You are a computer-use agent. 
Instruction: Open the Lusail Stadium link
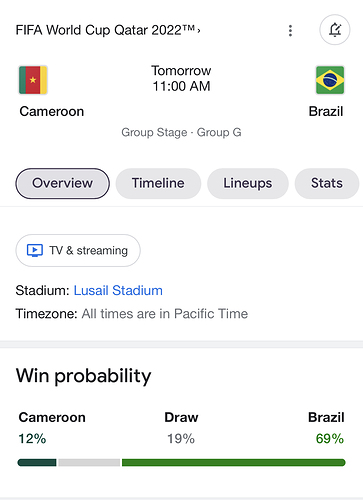pos(118,290)
